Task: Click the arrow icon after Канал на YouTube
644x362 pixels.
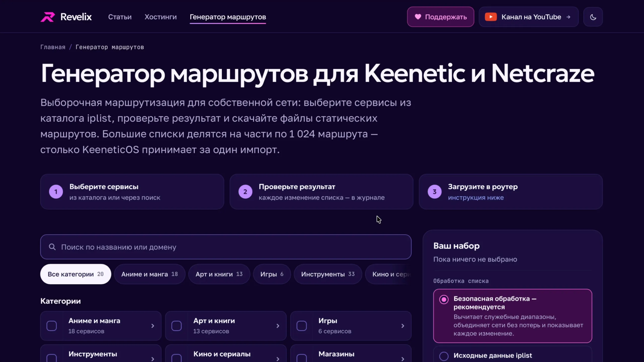Action: tap(568, 17)
